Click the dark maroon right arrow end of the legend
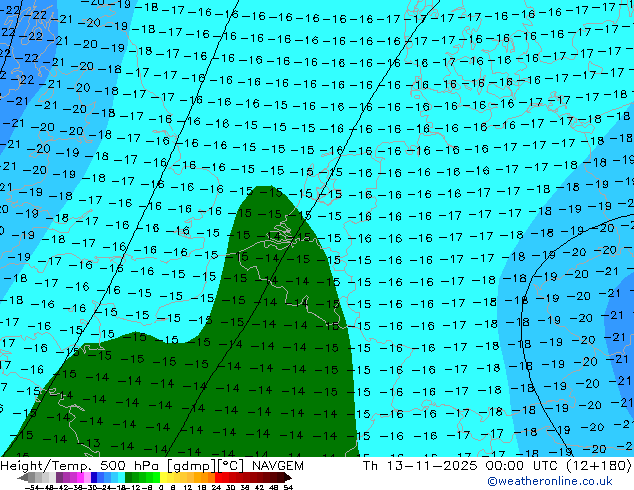This screenshot has height=490, width=634. pos(288,478)
